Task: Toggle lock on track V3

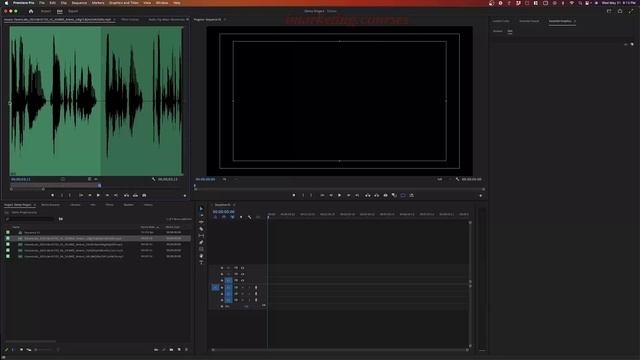Action: (x=222, y=268)
